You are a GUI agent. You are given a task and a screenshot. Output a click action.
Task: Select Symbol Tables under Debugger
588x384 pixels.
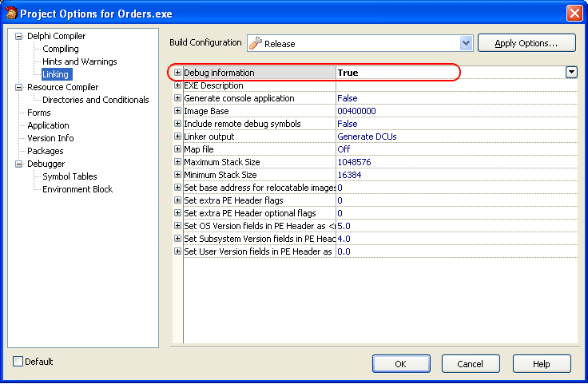[x=70, y=176]
